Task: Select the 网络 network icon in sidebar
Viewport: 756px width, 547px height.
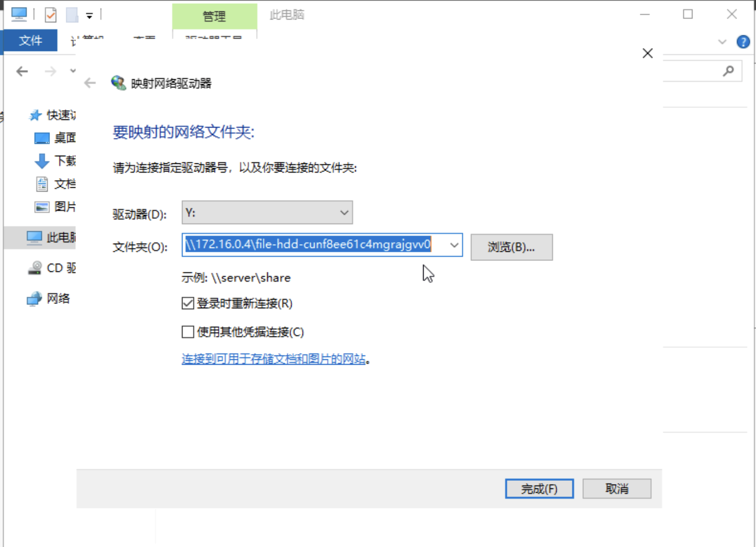Action: pos(34,298)
